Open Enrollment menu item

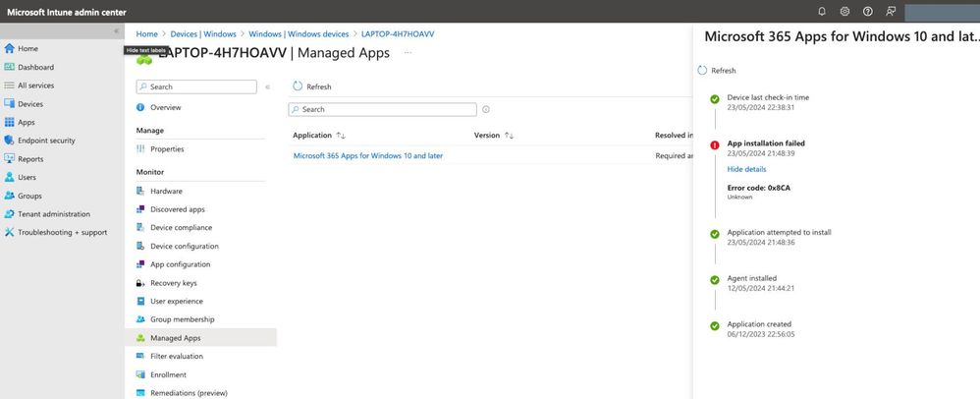(x=168, y=374)
